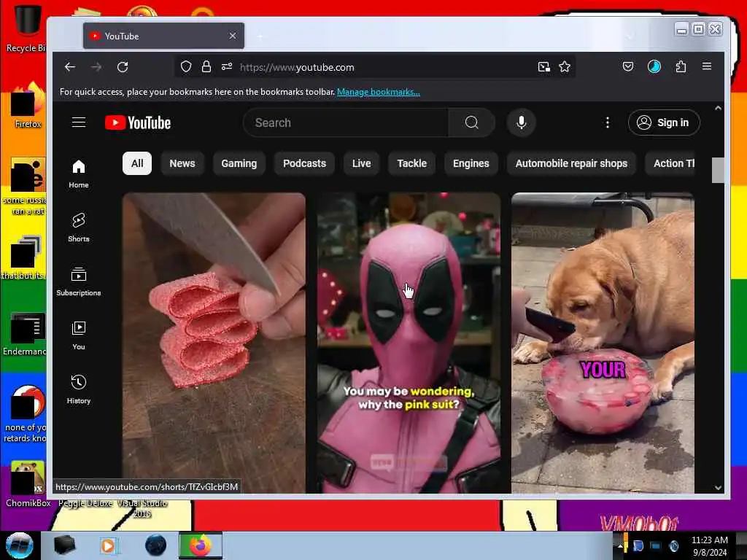747x560 pixels.
Task: Select the YouTube tab
Action: pyautogui.click(x=164, y=36)
